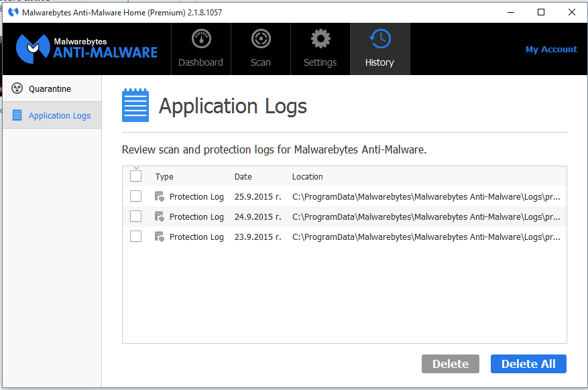Select the 23.9.2015 date cell

[258, 237]
